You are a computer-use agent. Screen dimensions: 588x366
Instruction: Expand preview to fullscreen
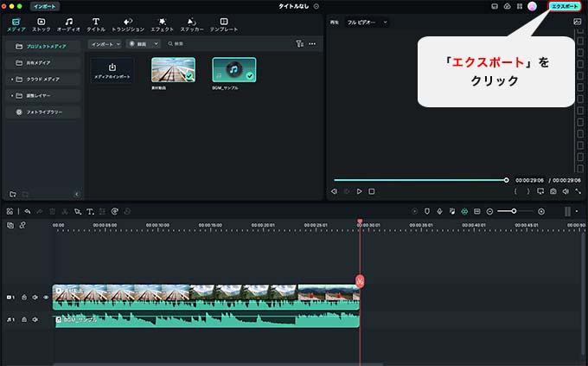point(578,191)
